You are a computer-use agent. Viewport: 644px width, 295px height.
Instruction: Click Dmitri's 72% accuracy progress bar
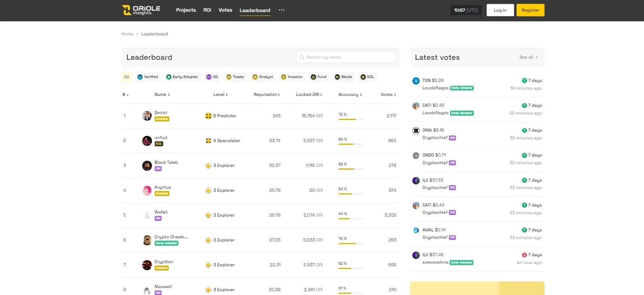coord(351,119)
